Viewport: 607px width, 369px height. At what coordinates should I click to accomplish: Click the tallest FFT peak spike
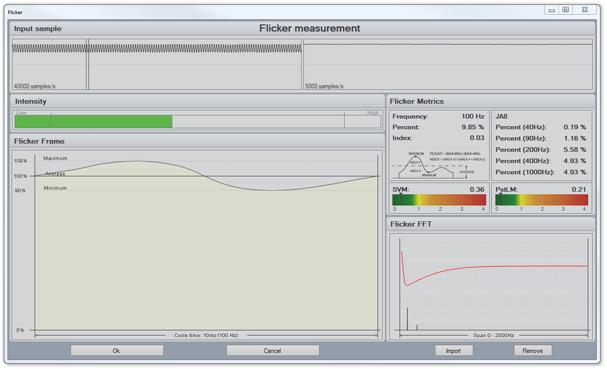pos(407,319)
